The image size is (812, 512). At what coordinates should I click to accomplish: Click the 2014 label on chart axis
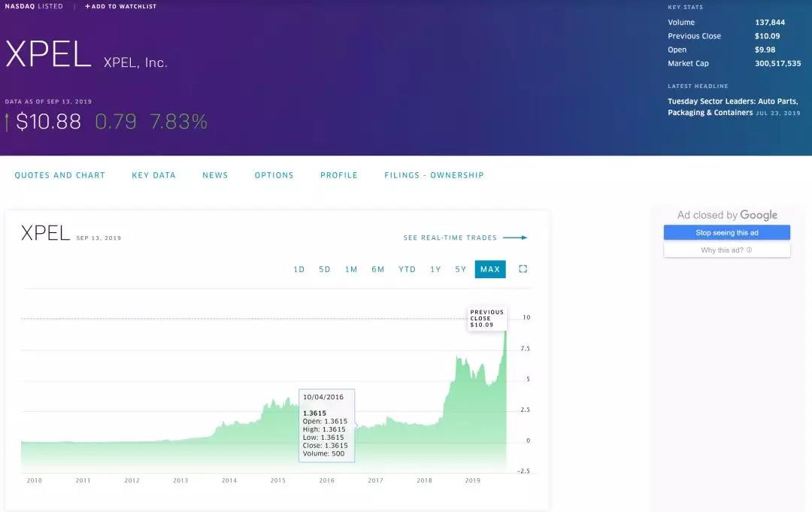(x=229, y=480)
